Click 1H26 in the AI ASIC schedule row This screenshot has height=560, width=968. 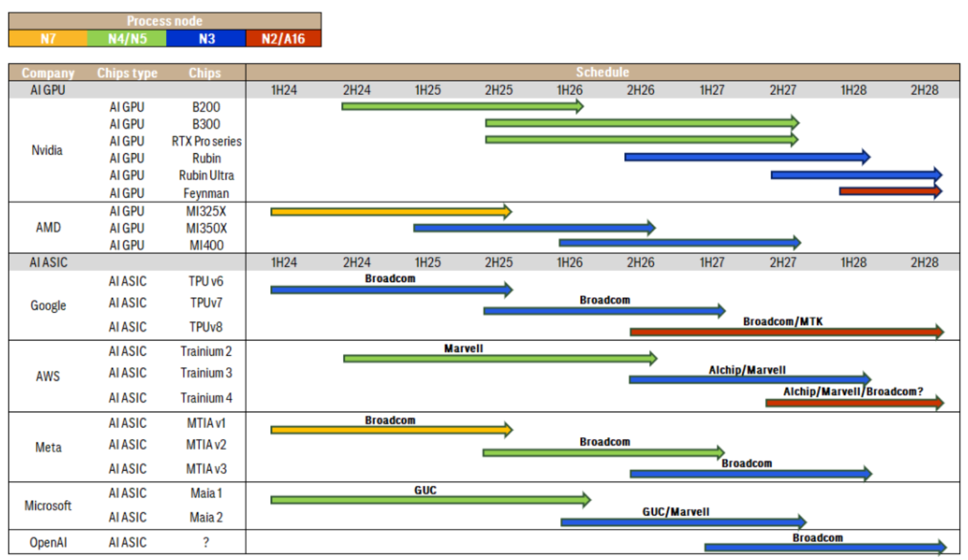(x=570, y=263)
